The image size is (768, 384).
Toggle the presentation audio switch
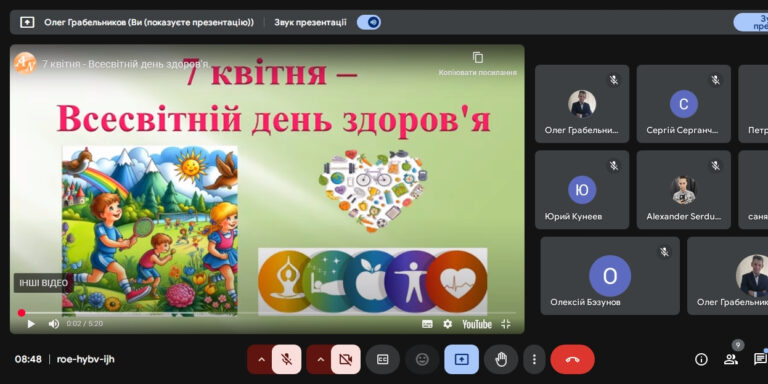(368, 22)
